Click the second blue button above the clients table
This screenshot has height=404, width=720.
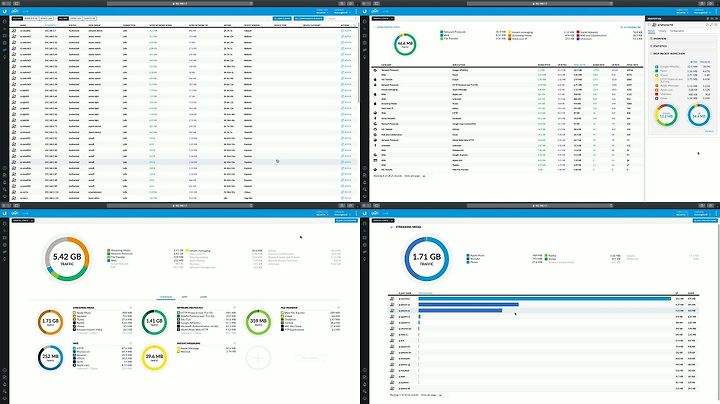coord(308,18)
